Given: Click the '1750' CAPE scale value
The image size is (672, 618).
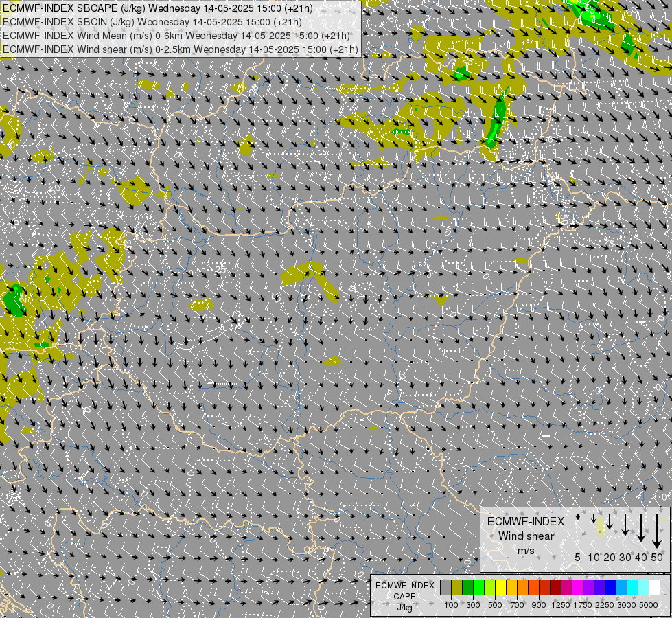Looking at the screenshot, I should [583, 605].
